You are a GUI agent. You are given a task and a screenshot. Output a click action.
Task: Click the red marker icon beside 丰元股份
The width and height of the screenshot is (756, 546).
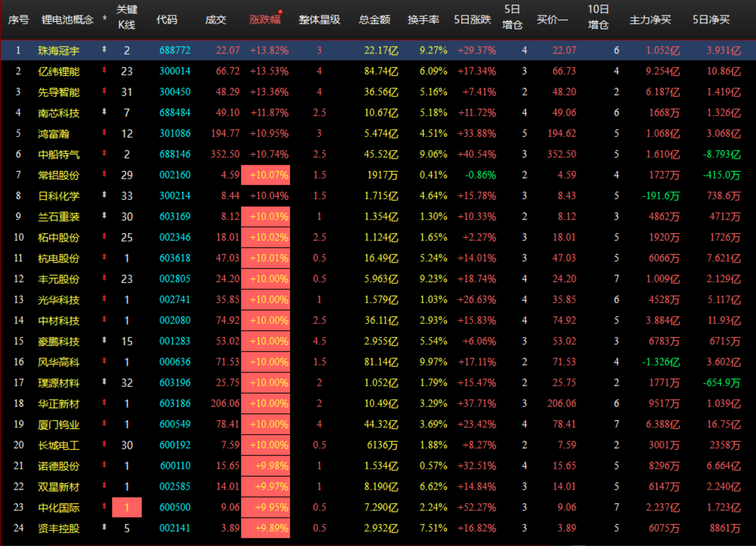click(105, 278)
